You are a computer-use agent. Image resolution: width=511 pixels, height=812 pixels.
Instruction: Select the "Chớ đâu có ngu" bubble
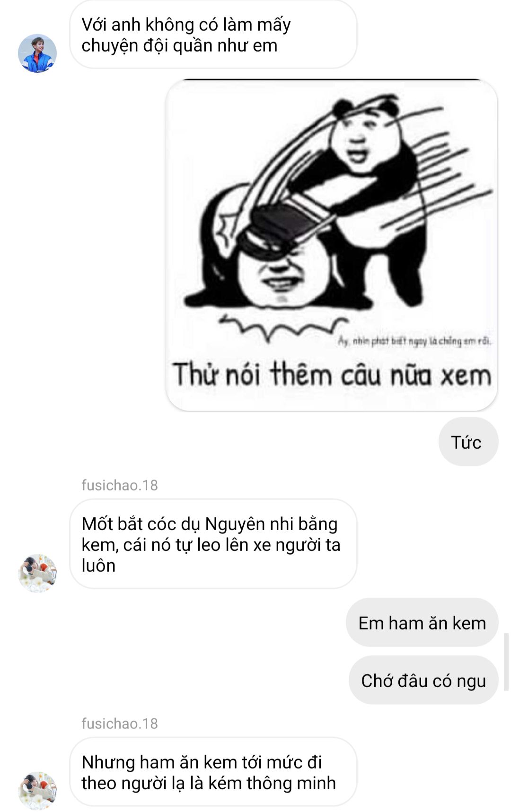[x=423, y=681]
